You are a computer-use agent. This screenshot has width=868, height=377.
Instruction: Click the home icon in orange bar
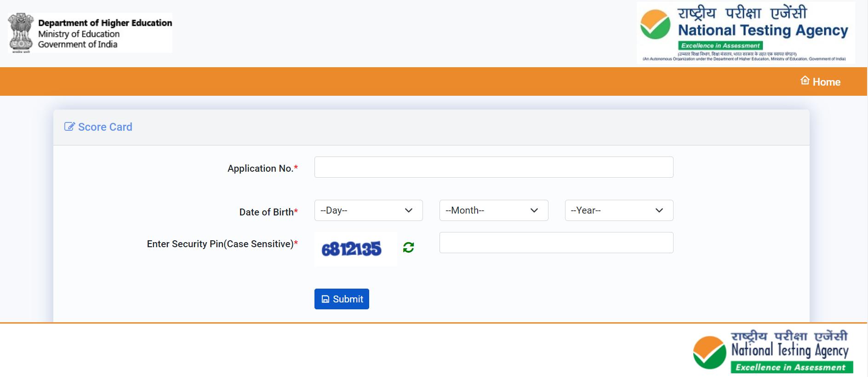coord(805,81)
